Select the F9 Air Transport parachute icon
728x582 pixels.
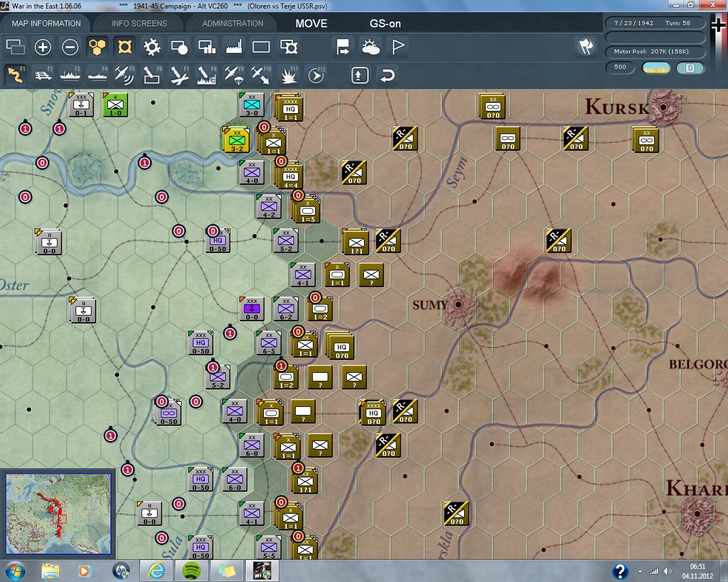click(233, 75)
